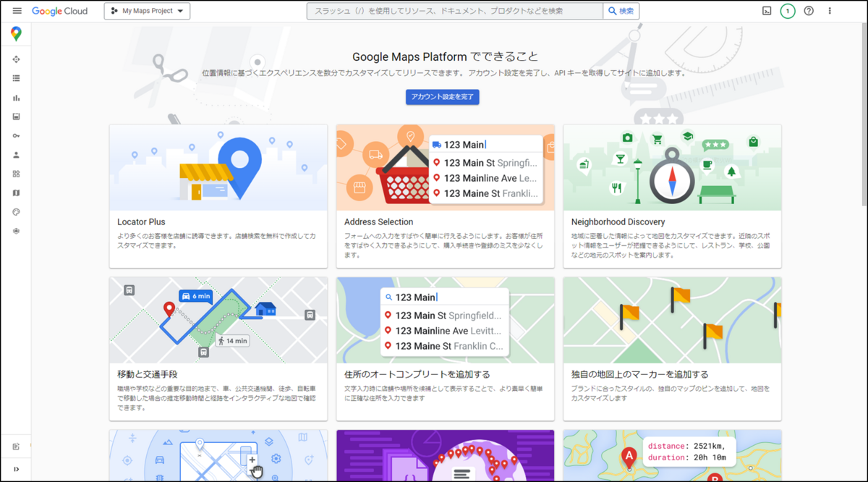Viewport: 868px width, 482px height.
Task: Click the Google Maps Platform でできること heading
Action: pos(446,56)
